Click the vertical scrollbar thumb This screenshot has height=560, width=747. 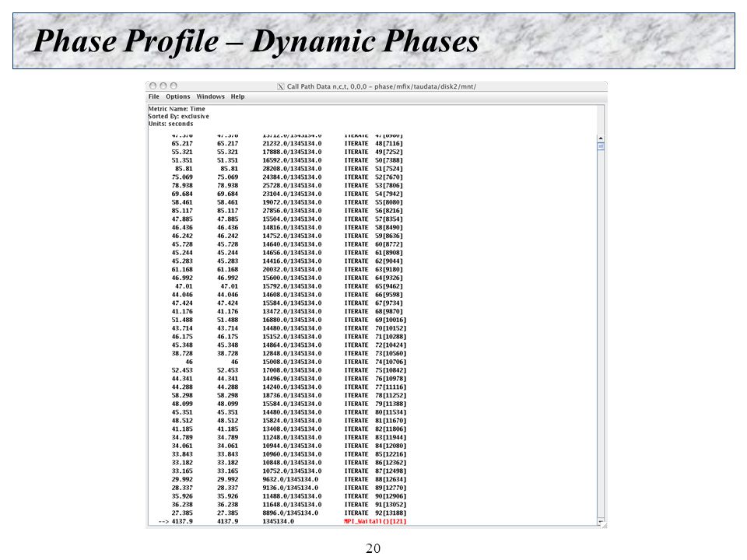(601, 147)
